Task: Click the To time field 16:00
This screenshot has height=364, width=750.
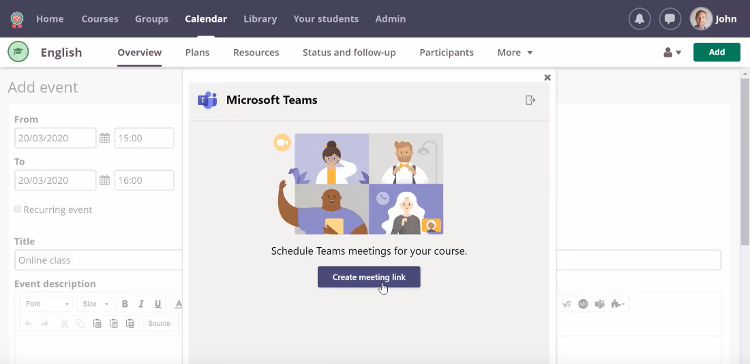Action: click(x=144, y=180)
